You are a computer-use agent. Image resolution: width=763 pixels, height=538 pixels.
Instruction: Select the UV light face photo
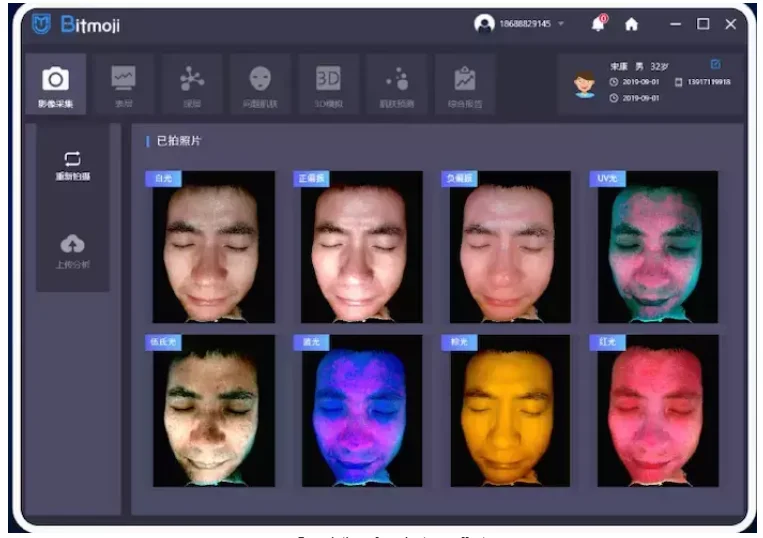click(657, 248)
